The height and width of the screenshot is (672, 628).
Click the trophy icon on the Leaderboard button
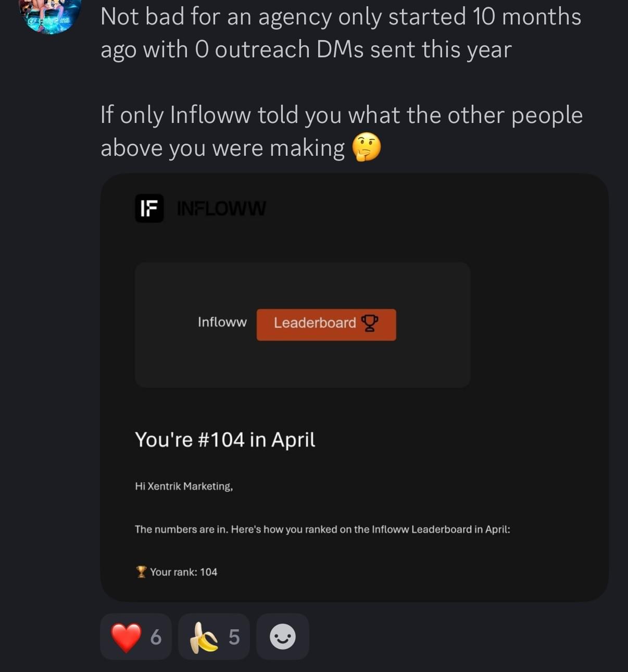[370, 323]
